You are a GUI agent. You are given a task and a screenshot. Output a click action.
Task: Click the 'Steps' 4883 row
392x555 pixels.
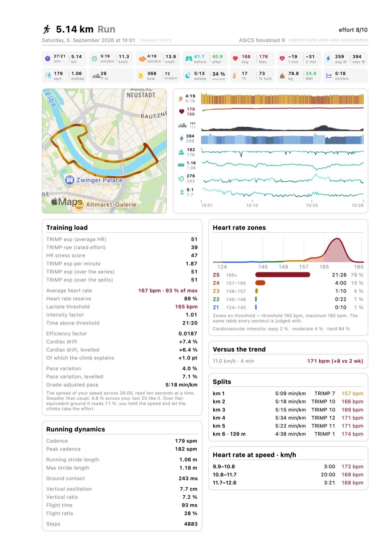coord(122,524)
